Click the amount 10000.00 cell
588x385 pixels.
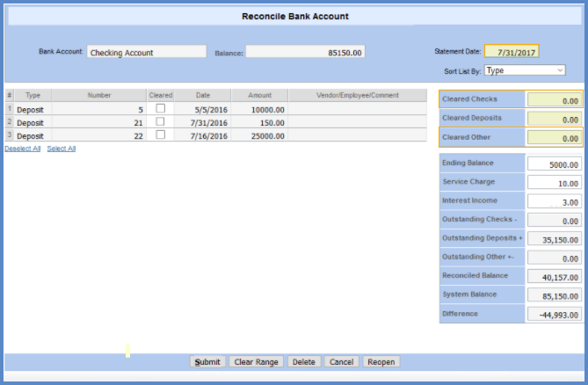pyautogui.click(x=259, y=110)
